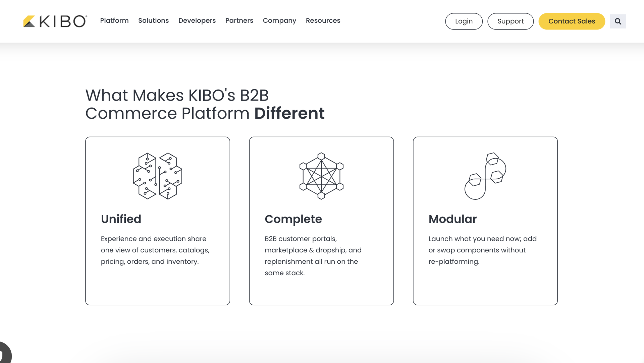Click 'Launch what you need now' description text
This screenshot has height=363, width=644.
[x=483, y=250]
